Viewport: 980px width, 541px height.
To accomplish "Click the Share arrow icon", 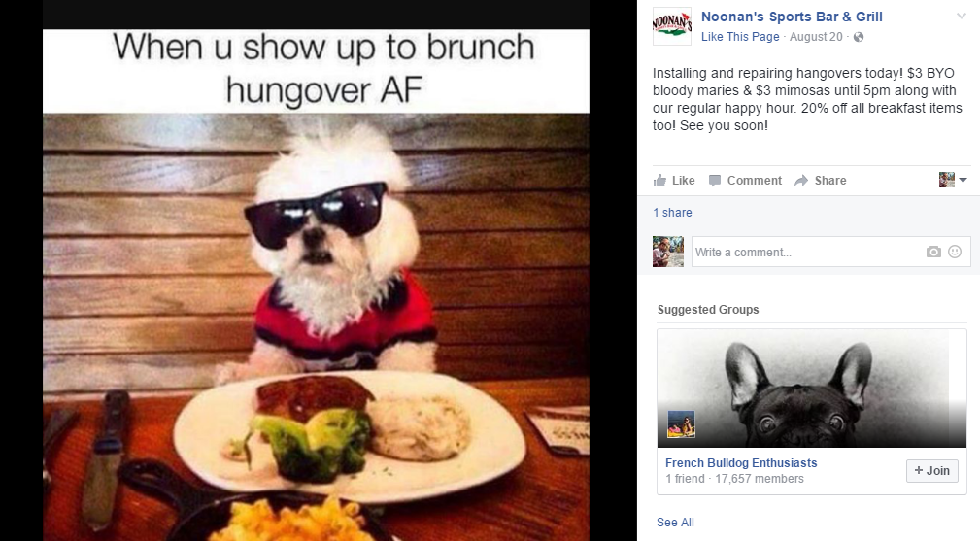I will [x=800, y=181].
